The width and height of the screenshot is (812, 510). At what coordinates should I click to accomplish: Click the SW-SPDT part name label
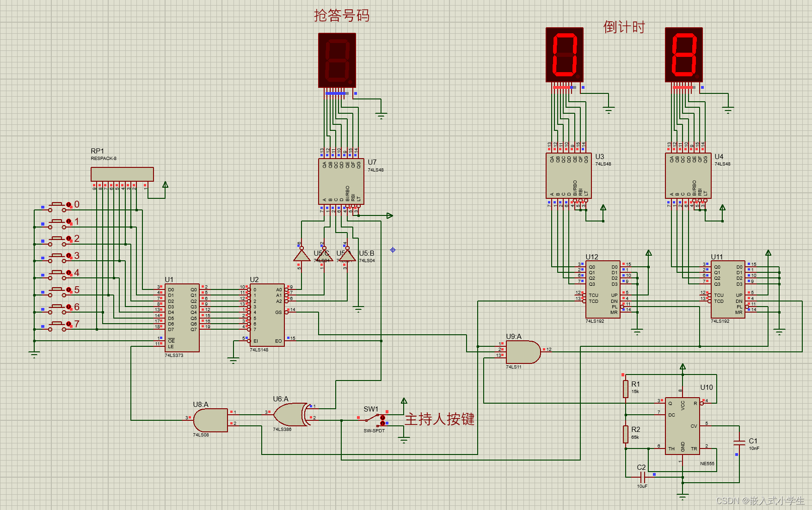[374, 430]
